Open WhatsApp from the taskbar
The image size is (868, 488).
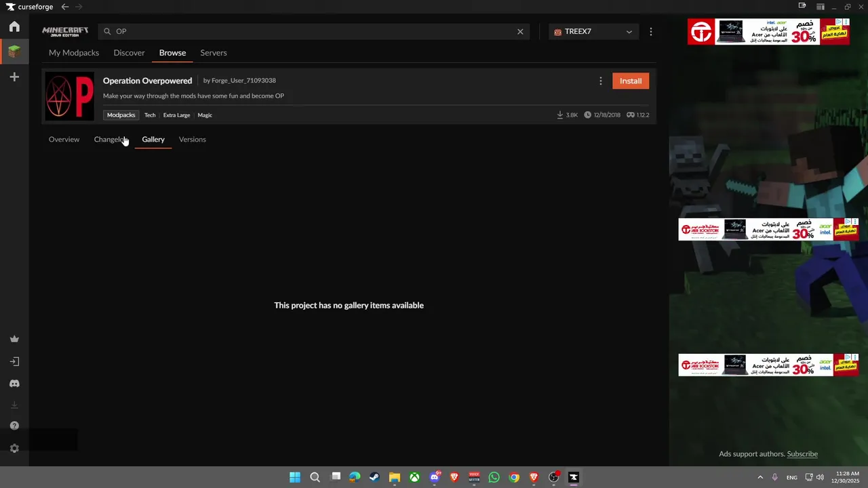tap(494, 477)
